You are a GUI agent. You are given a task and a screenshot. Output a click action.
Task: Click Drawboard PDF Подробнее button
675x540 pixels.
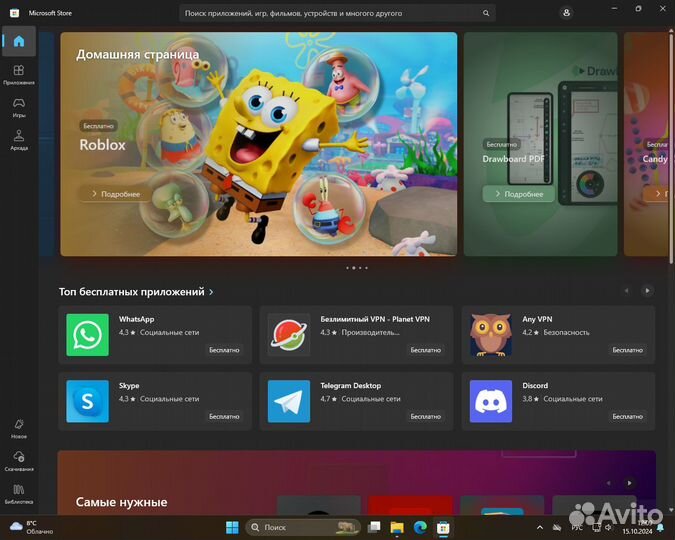pos(519,194)
